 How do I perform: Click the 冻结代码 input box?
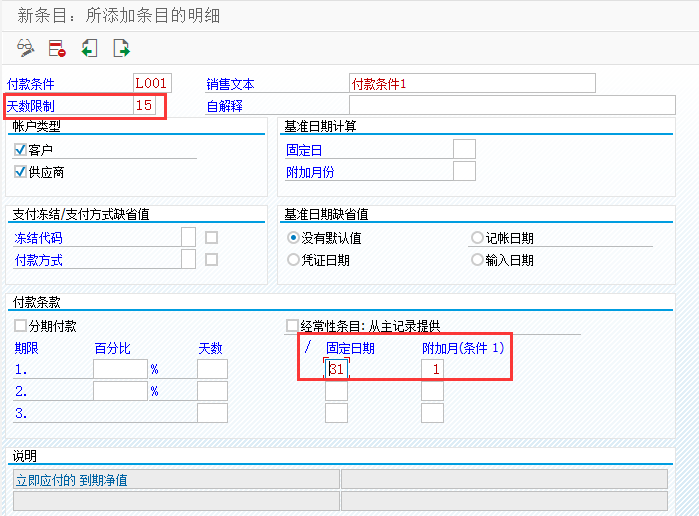pos(188,237)
